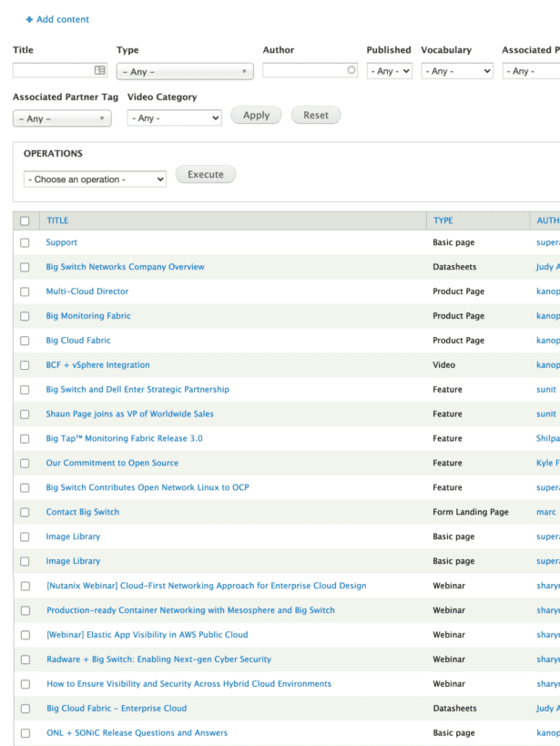Open Big Switch Networks Company Overview link

pos(125,267)
